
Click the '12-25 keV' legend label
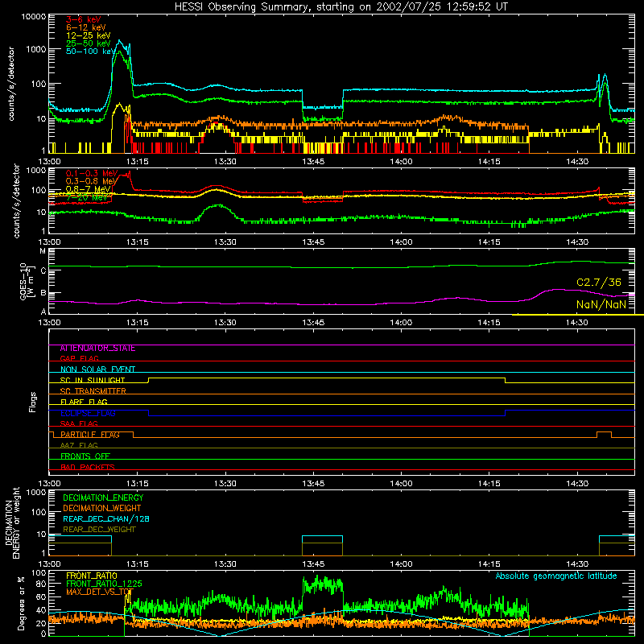click(x=89, y=35)
